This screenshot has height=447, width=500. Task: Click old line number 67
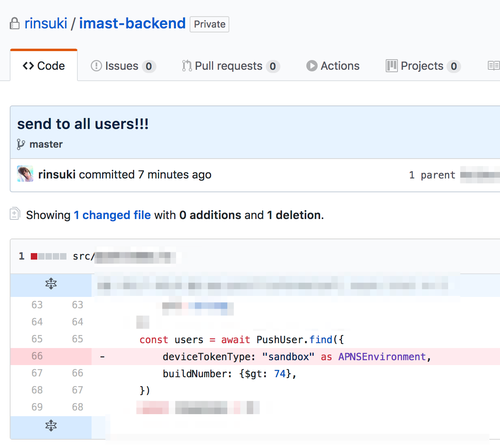pos(37,373)
